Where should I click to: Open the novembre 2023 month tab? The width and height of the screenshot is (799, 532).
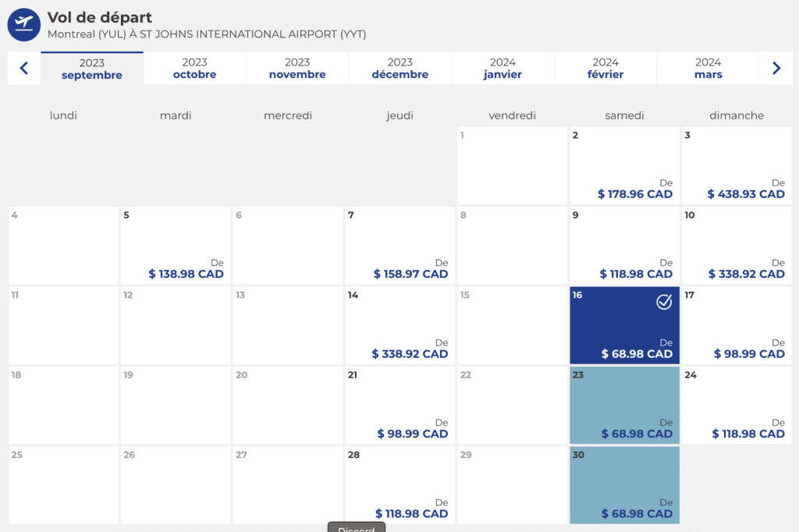297,69
